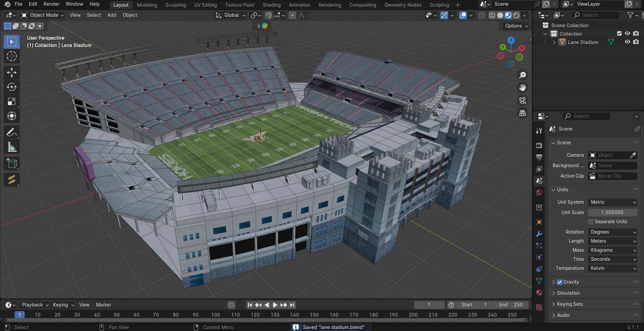Open the Material properties tab

coord(539,292)
